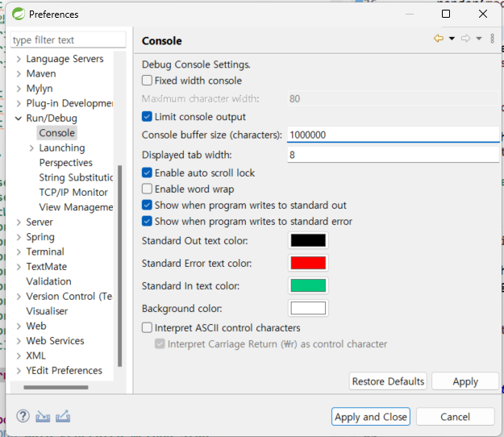This screenshot has width=504, height=437.
Task: Click Displayed tab width field
Action: pos(393,155)
